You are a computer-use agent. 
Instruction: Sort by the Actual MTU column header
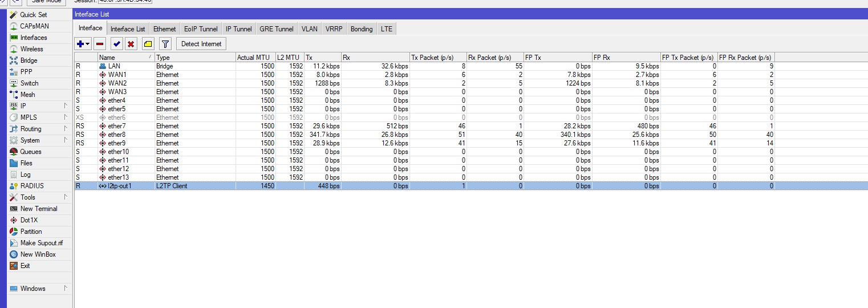pyautogui.click(x=255, y=58)
